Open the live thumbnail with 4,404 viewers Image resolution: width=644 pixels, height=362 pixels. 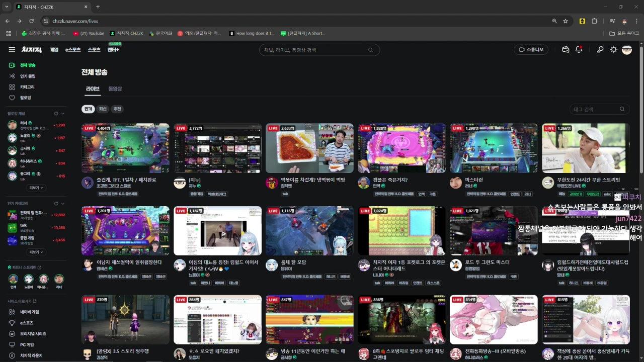125,148
